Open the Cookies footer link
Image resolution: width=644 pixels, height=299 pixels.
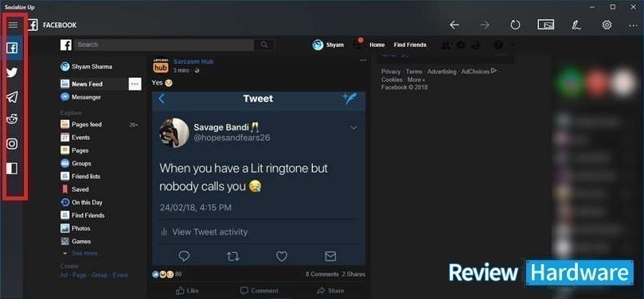click(x=392, y=80)
